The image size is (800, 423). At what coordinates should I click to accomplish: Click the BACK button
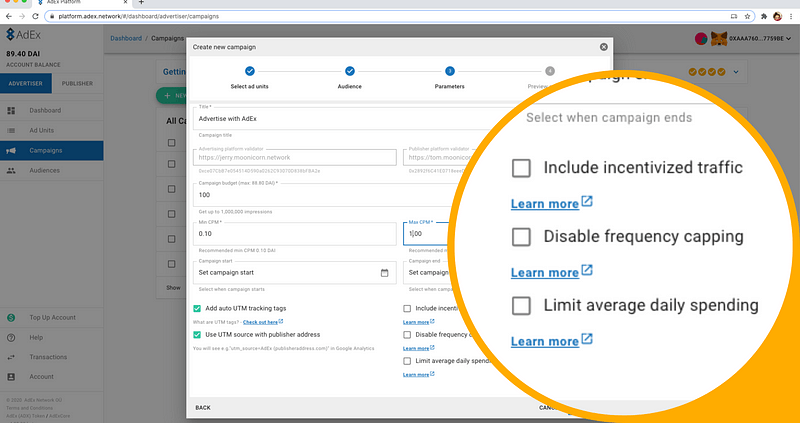203,408
